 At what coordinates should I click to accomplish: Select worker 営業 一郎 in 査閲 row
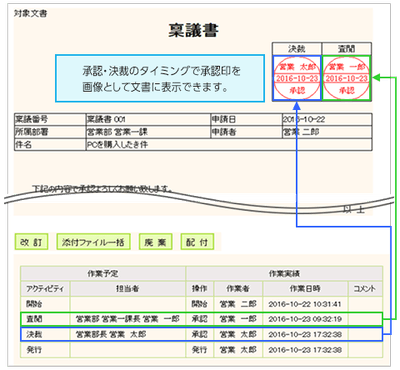[x=238, y=319]
